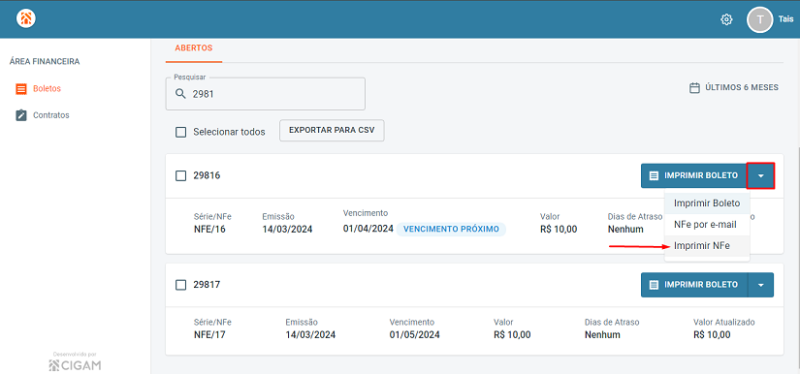Focus the Pesquisar search field

tap(265, 94)
